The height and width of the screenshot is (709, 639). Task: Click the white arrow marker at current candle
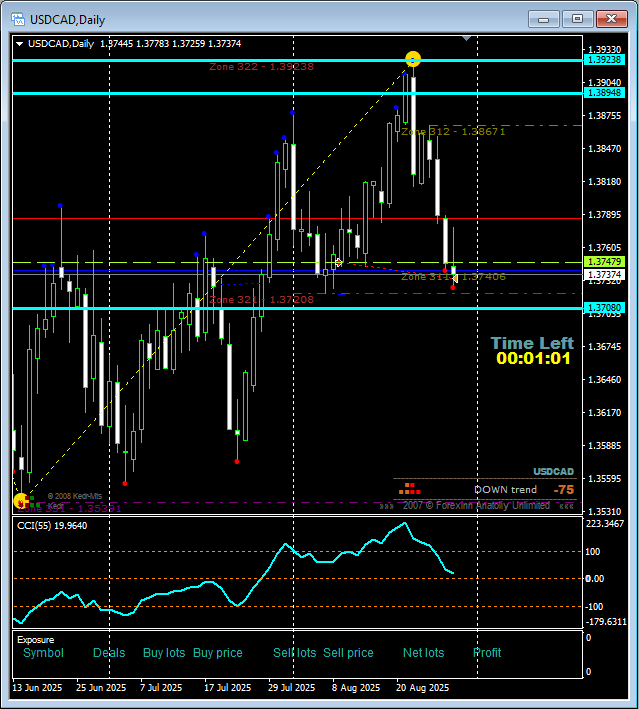coord(454,279)
